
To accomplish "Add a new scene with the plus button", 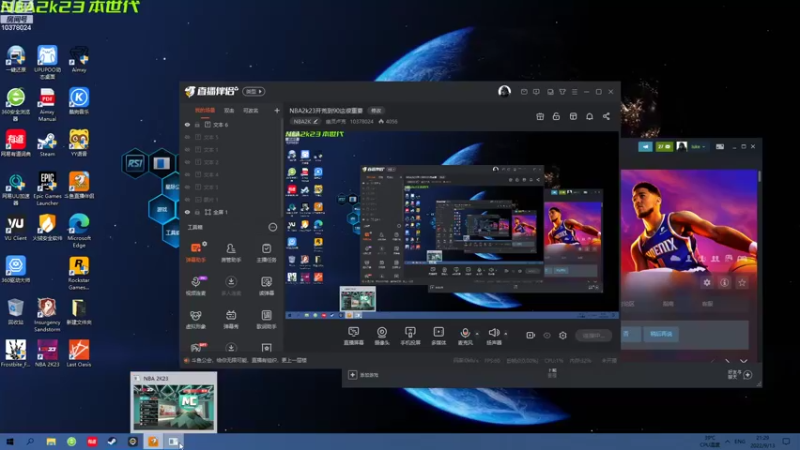I will pos(277,110).
